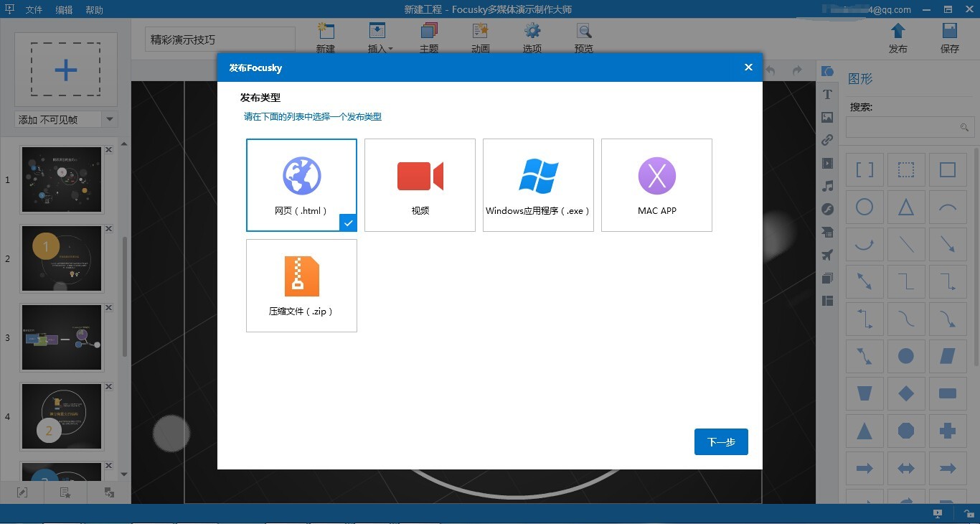Select the MAC APP publish type

[x=656, y=184]
